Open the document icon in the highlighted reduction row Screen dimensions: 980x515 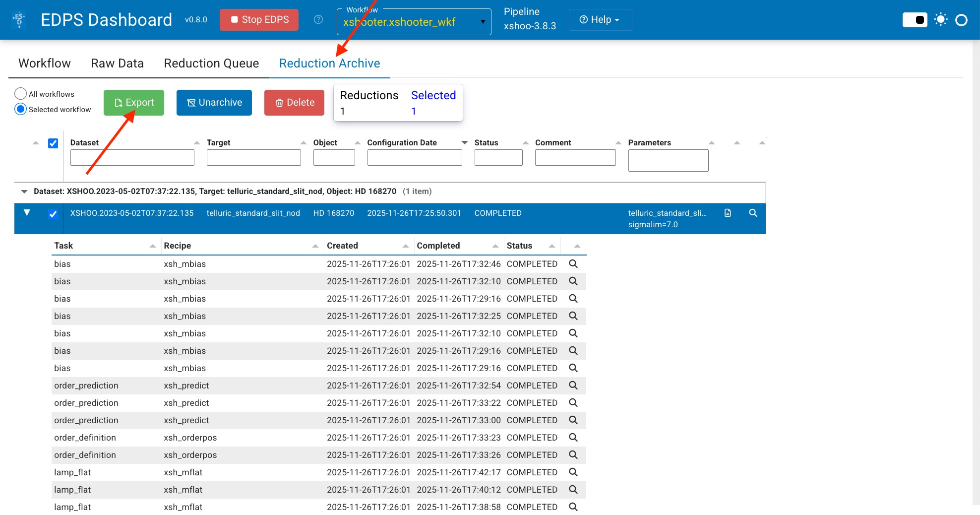[728, 213]
